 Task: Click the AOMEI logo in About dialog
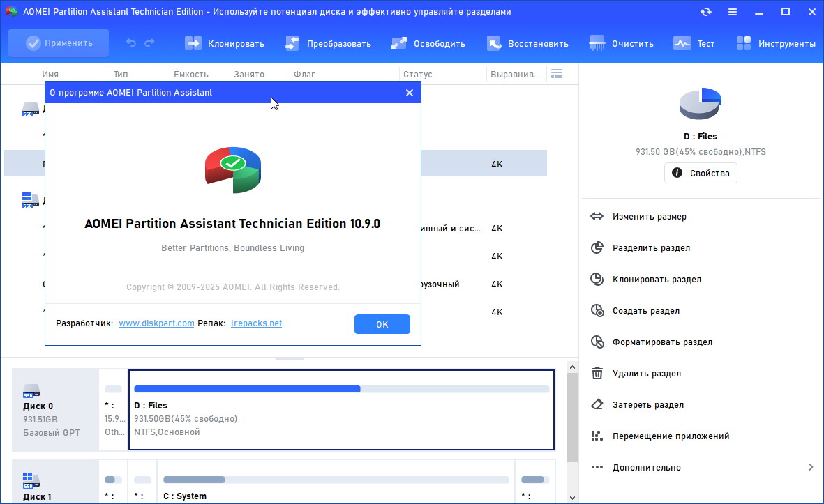click(x=233, y=169)
